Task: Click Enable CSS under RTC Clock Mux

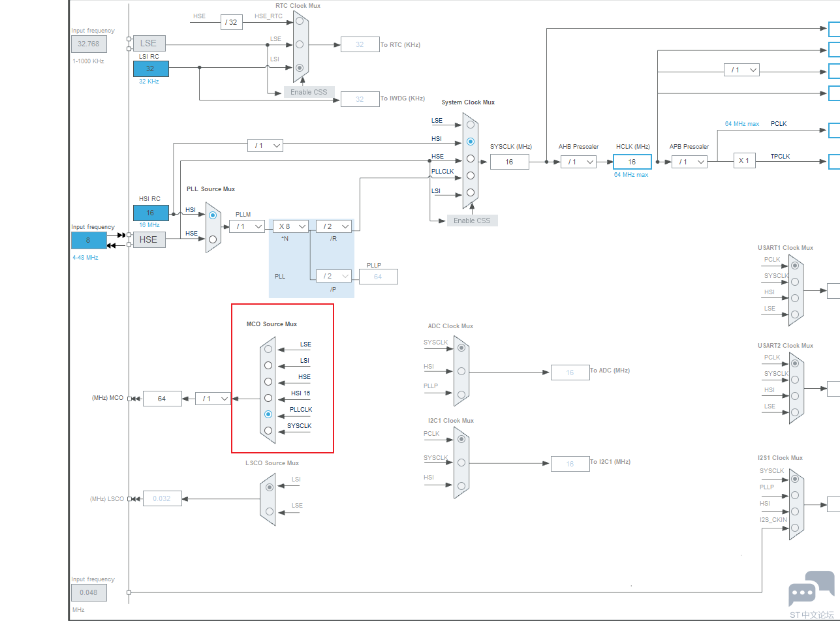Action: click(309, 92)
